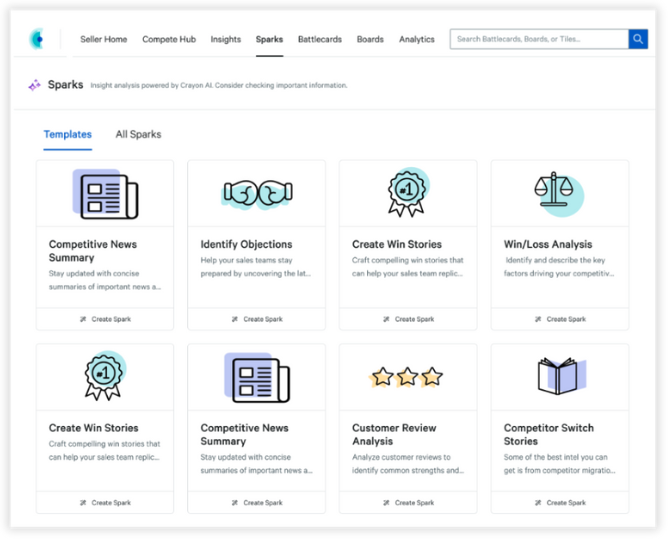The image size is (670, 539).
Task: Open the Boards navigation item
Action: (x=370, y=40)
